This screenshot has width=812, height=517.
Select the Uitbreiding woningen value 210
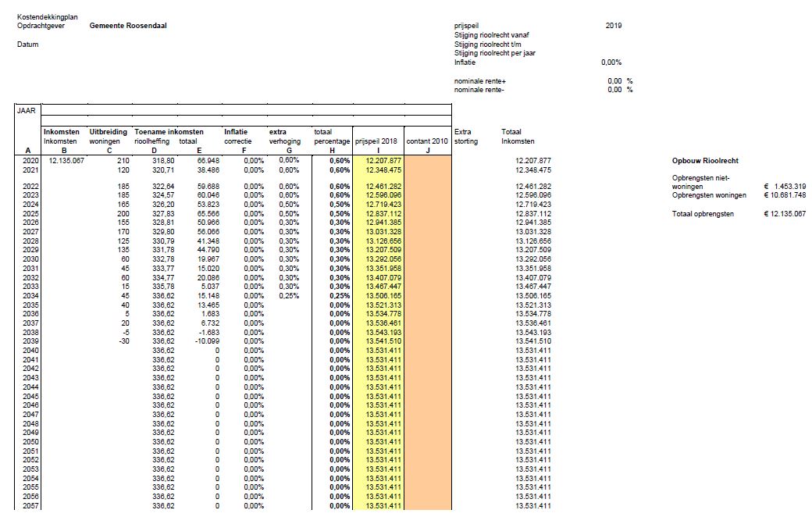tap(101, 159)
